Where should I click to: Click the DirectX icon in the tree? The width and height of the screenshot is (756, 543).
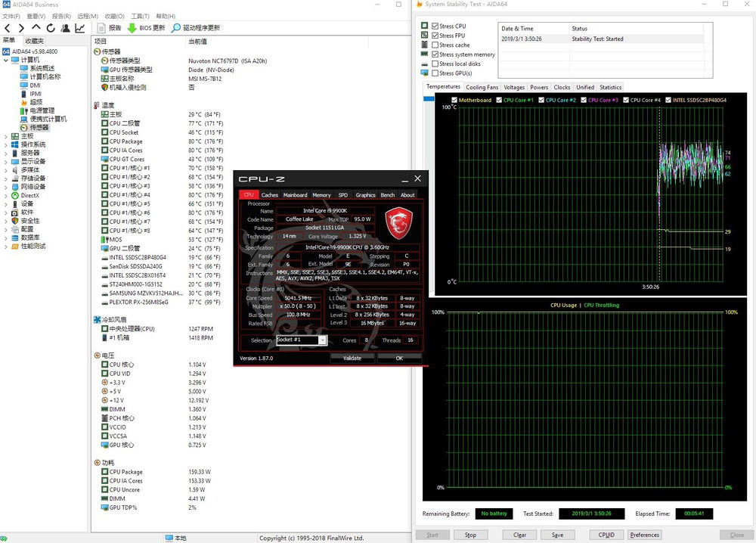(15, 195)
